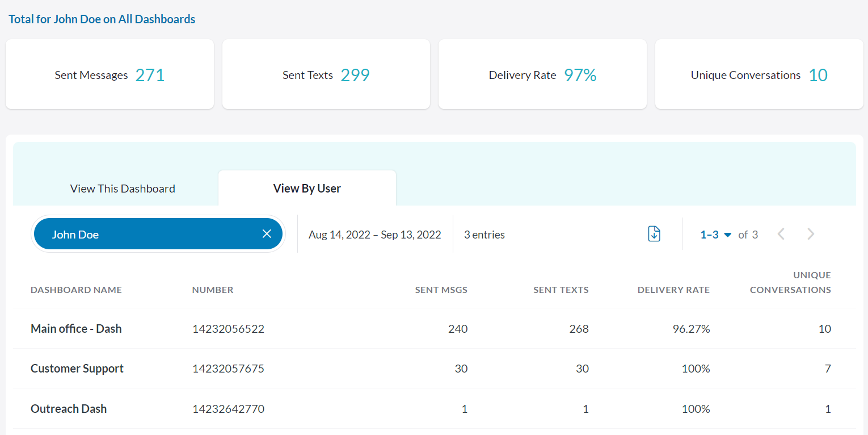The image size is (868, 435).
Task: Open the Customer Support dashboard row
Action: (x=77, y=369)
